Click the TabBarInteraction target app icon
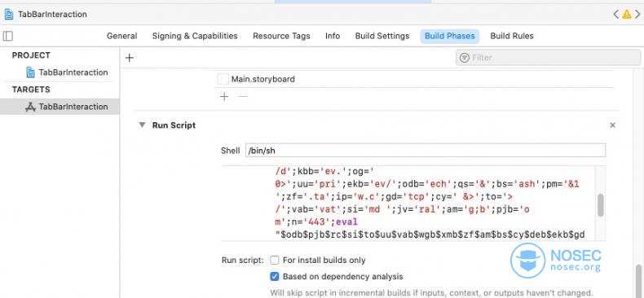This screenshot has width=644, height=298. (30, 107)
